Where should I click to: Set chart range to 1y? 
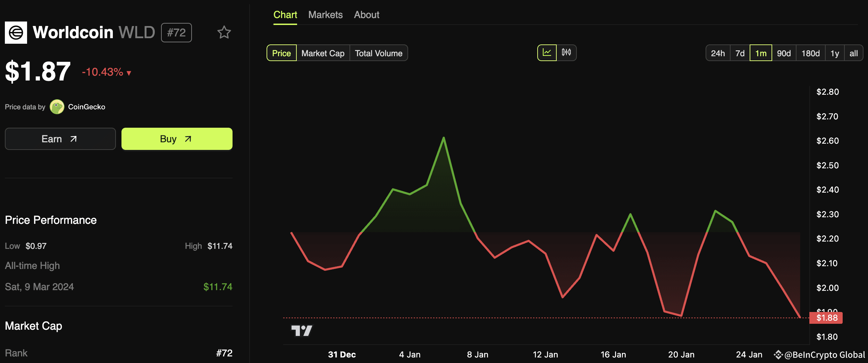coord(835,53)
